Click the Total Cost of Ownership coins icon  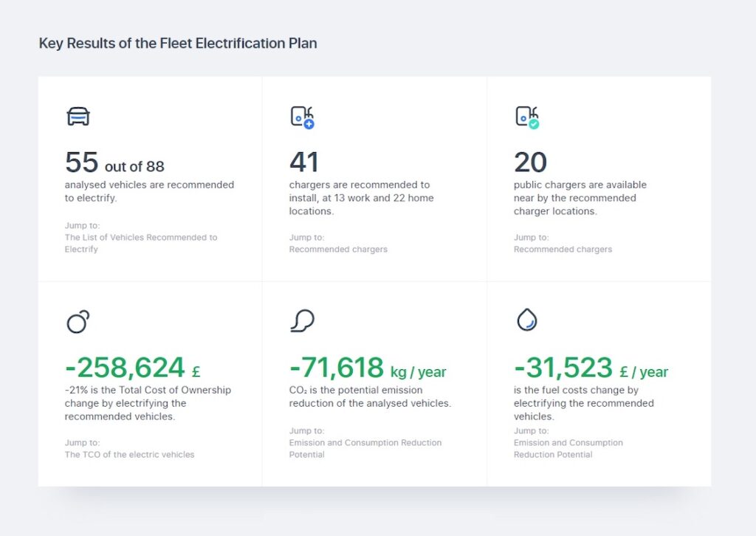(78, 321)
